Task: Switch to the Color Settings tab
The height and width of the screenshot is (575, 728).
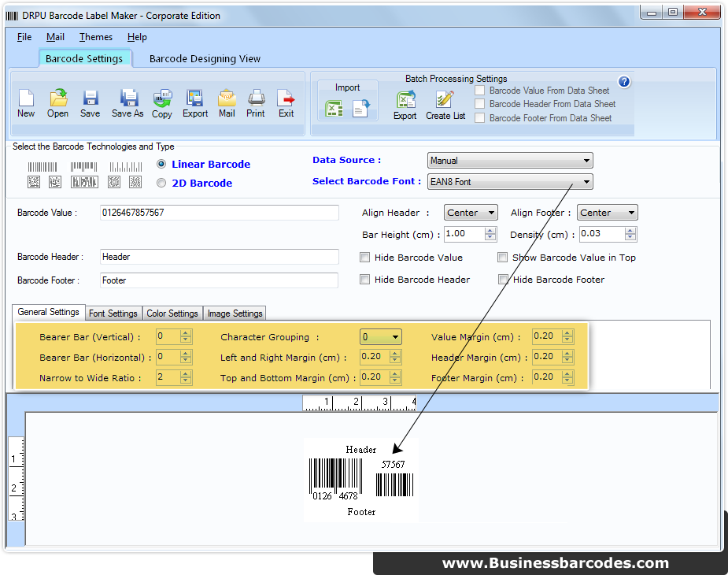Action: point(172,313)
